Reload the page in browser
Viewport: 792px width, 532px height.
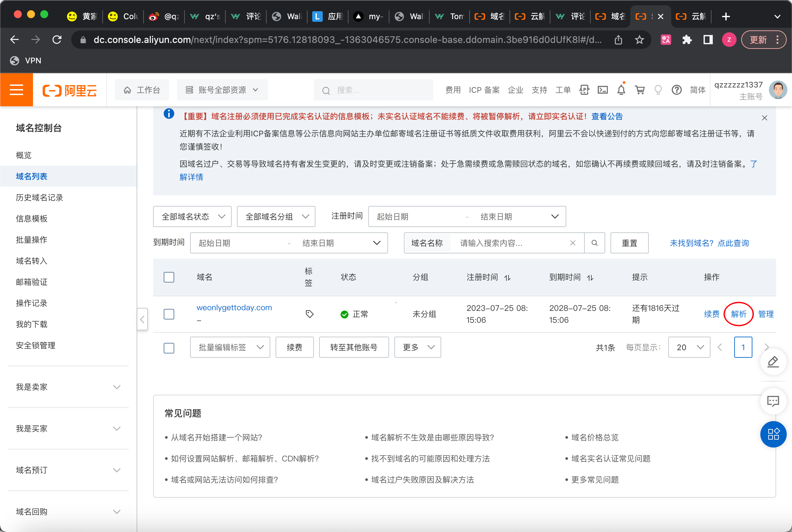[57, 40]
